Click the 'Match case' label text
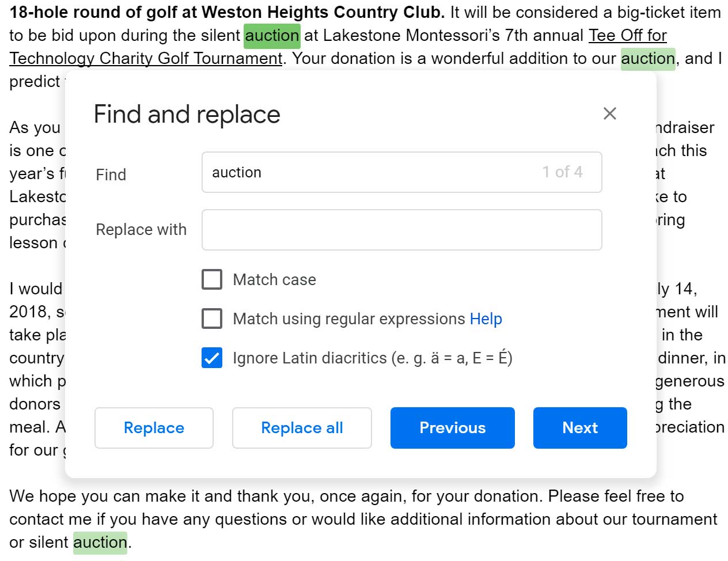 pyautogui.click(x=274, y=280)
